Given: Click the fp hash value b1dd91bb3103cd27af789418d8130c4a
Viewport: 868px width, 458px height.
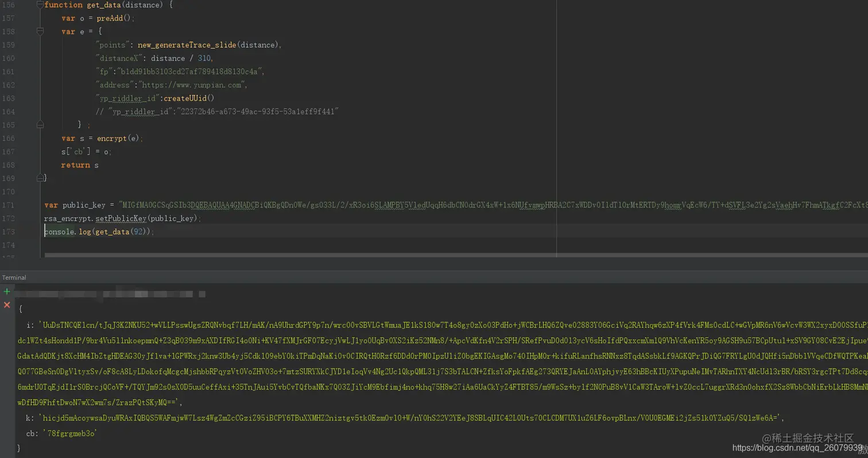Looking at the screenshot, I should click(x=191, y=71).
